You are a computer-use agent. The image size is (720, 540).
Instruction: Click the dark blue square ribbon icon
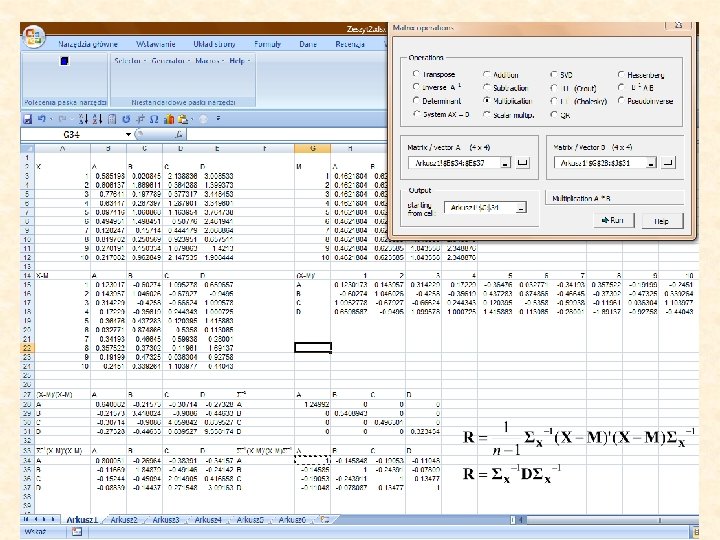click(x=65, y=61)
